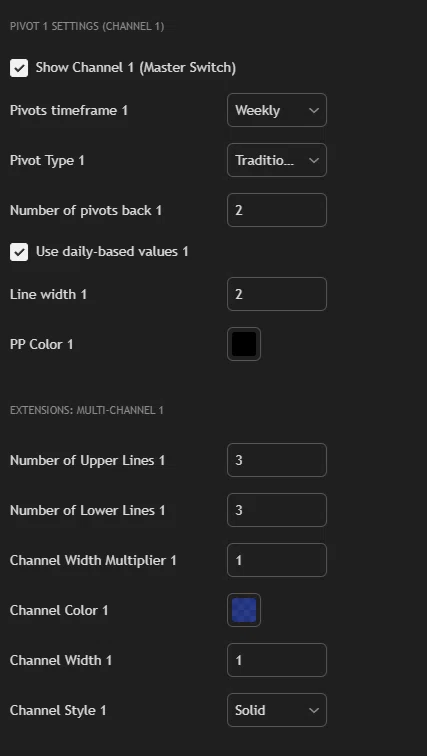Select the Line width 1 input field
This screenshot has height=756, width=427.
pyautogui.click(x=277, y=294)
